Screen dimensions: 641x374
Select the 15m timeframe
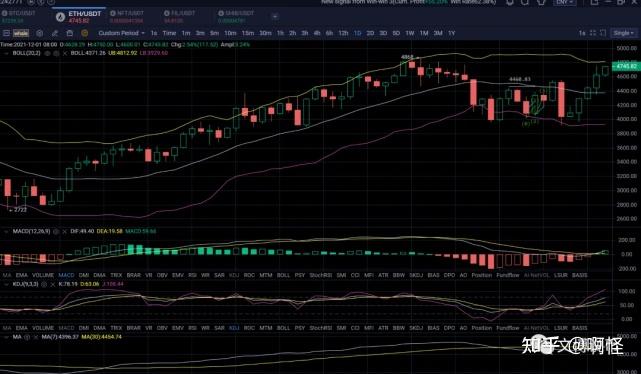pos(248,33)
